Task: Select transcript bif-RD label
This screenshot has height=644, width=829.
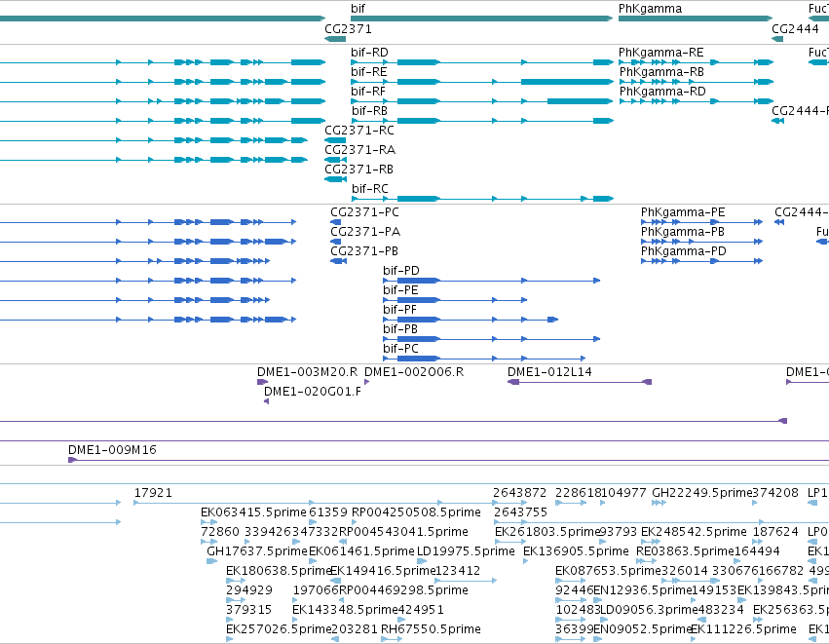Action: [x=369, y=53]
